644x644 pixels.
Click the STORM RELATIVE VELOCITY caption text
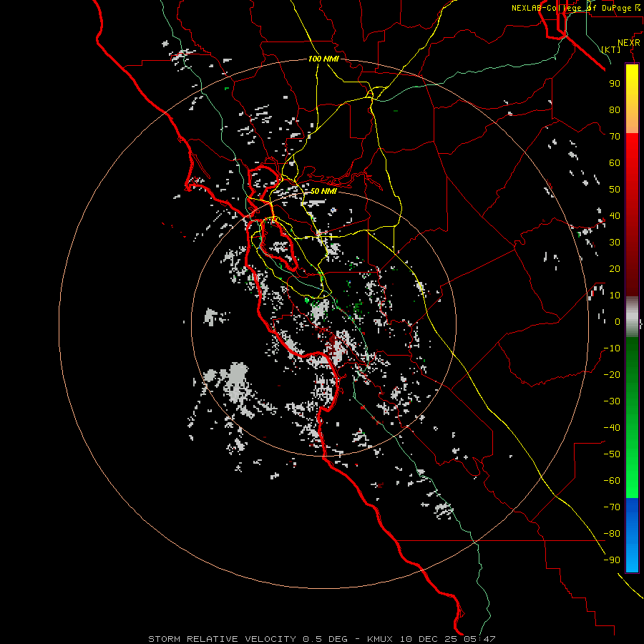click(223, 639)
